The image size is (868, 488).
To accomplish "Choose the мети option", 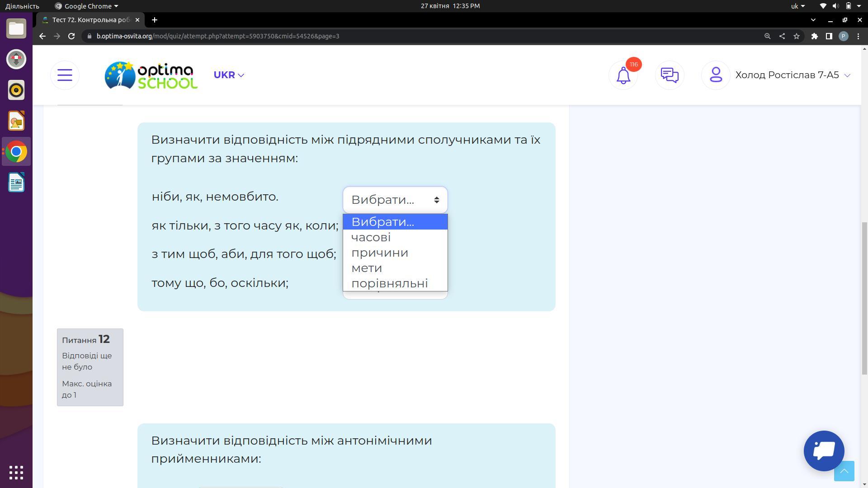I will [x=395, y=268].
